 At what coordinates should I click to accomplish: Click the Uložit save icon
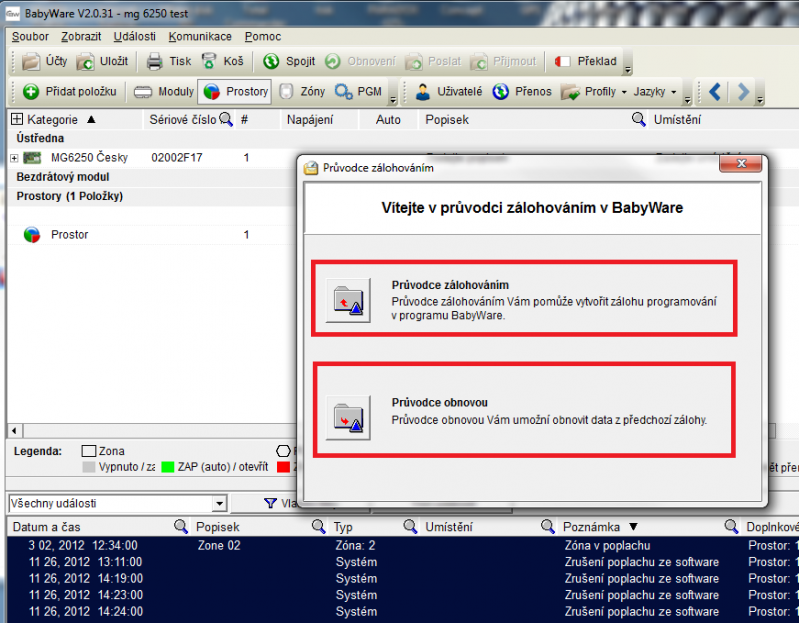click(87, 61)
